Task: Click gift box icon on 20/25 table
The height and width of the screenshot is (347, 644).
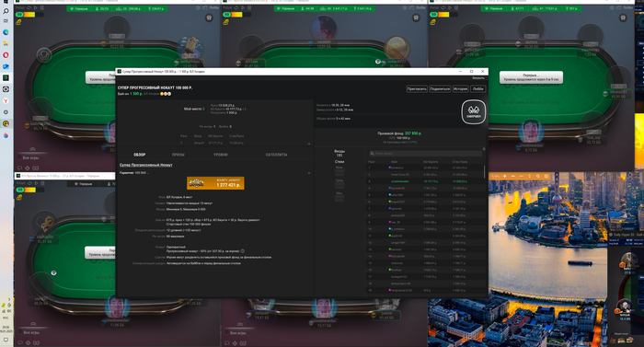Action: pyautogui.click(x=209, y=17)
